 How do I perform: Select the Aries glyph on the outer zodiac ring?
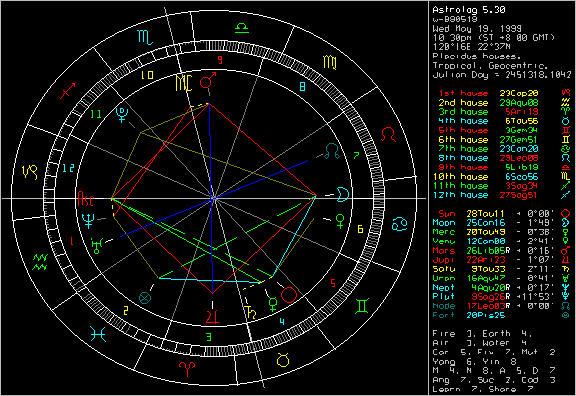(187, 369)
